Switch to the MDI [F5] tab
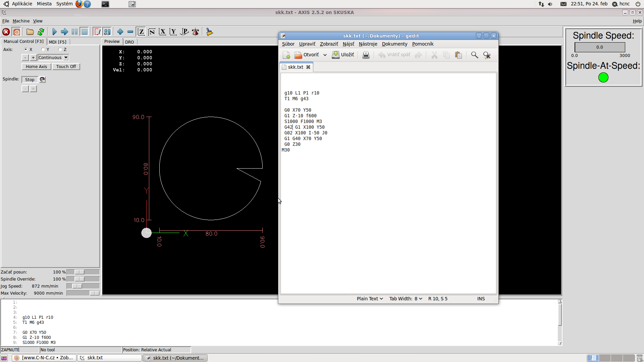 [x=58, y=42]
